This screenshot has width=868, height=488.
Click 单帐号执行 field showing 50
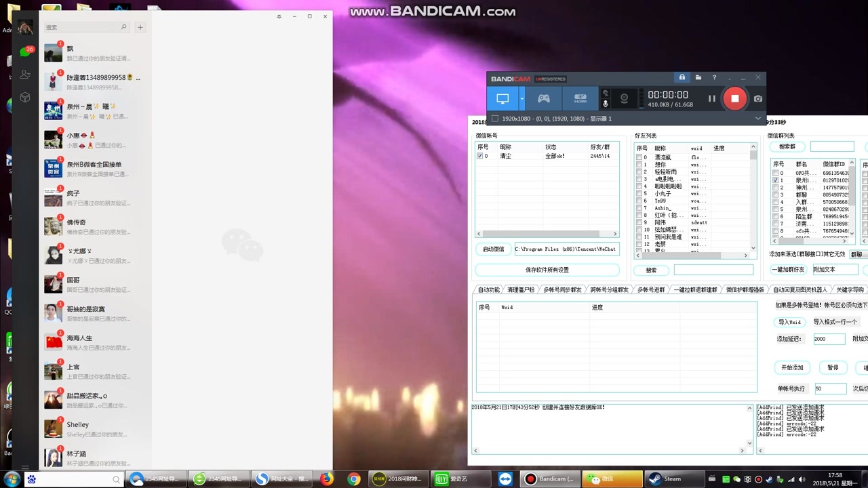(830, 388)
